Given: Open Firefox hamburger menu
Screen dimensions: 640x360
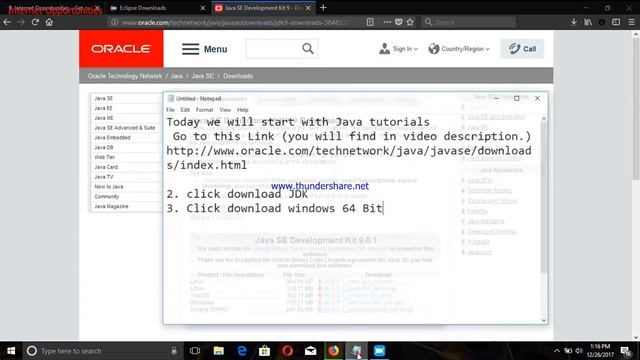Looking at the screenshot, I should [631, 22].
